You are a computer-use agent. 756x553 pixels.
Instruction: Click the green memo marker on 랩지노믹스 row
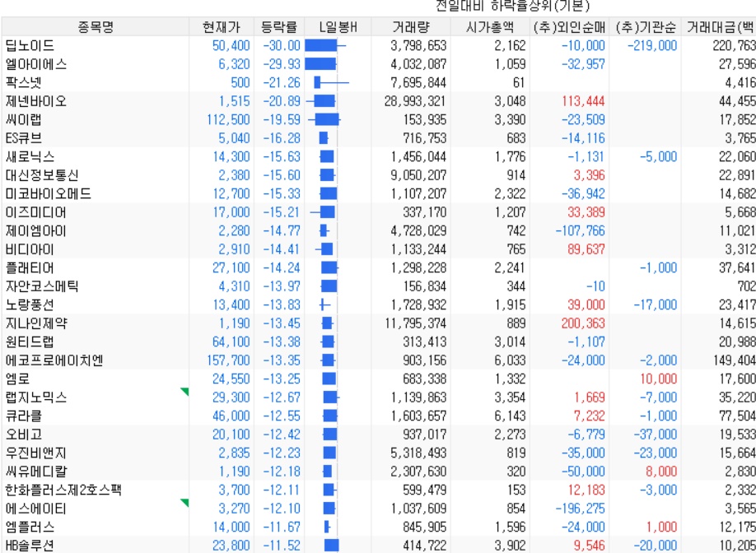pos(185,391)
